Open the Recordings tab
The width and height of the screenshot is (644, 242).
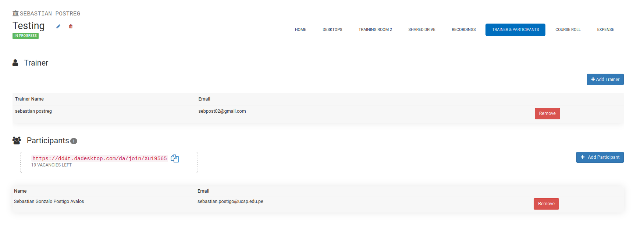pyautogui.click(x=463, y=30)
